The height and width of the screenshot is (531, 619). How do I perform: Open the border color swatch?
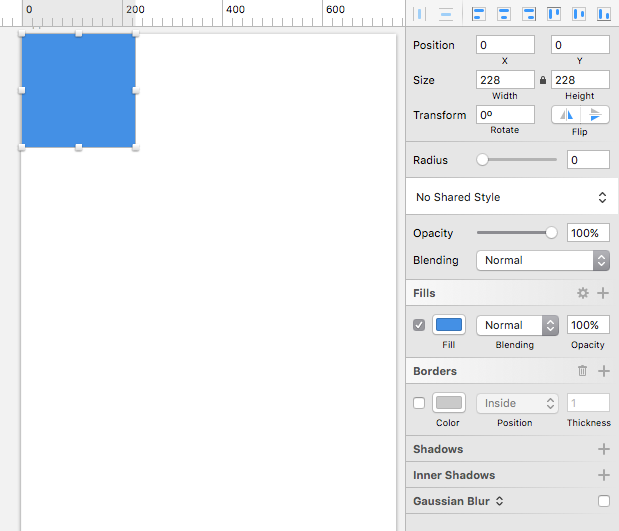449,403
